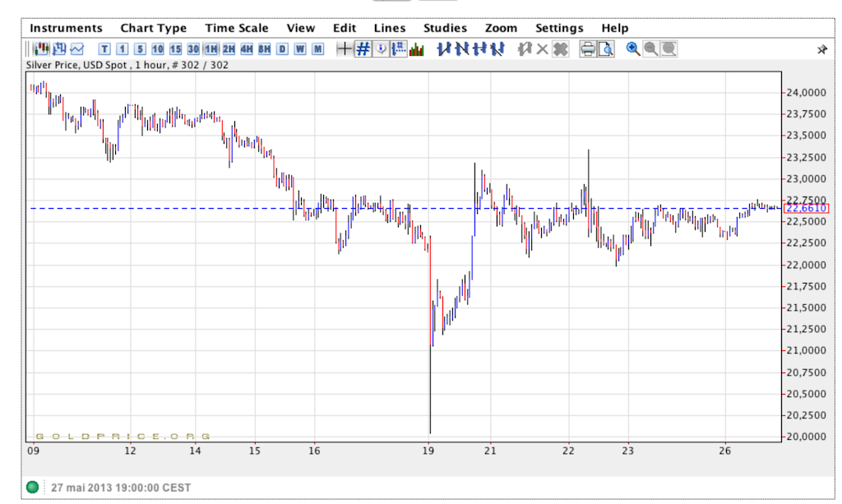Image resolution: width=842 pixels, height=504 pixels.
Task: Choose the 4H time scale button
Action: (x=247, y=49)
